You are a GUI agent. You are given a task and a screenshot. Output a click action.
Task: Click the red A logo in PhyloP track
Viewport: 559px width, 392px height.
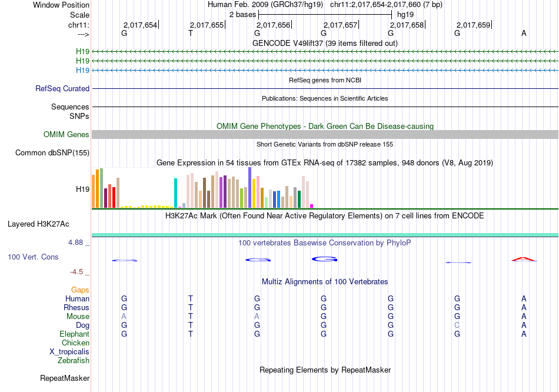[x=524, y=260]
